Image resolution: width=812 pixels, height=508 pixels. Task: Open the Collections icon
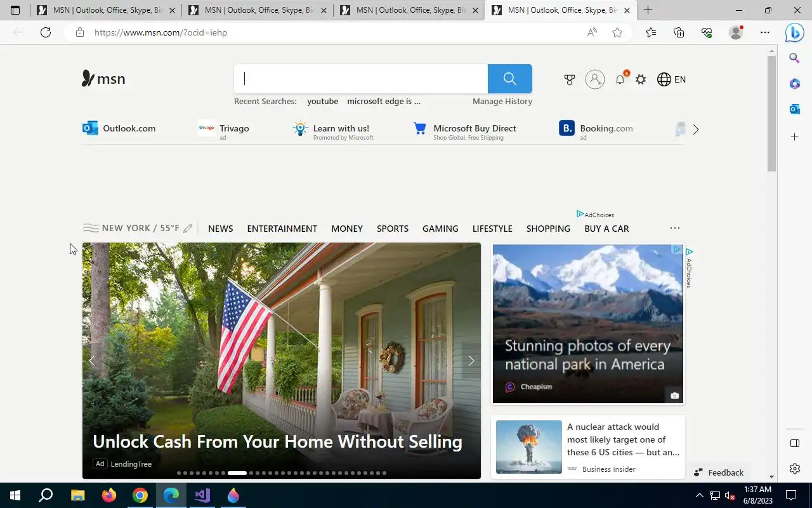(x=679, y=32)
